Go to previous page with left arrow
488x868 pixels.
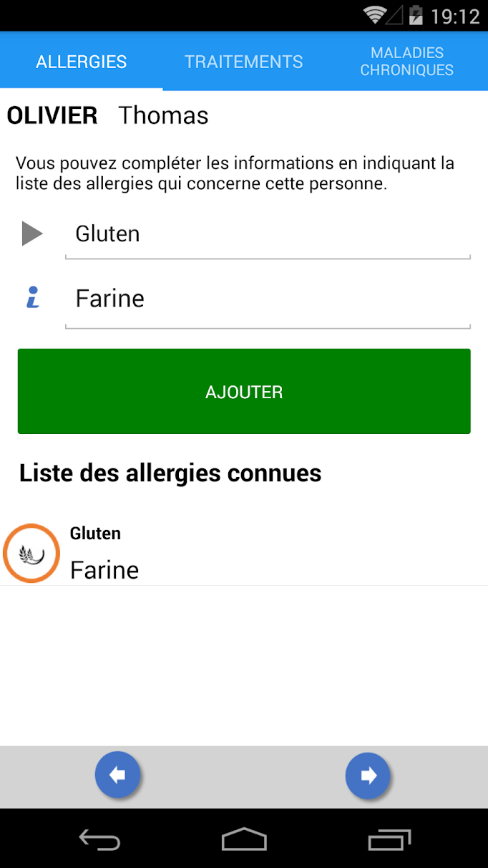click(118, 775)
